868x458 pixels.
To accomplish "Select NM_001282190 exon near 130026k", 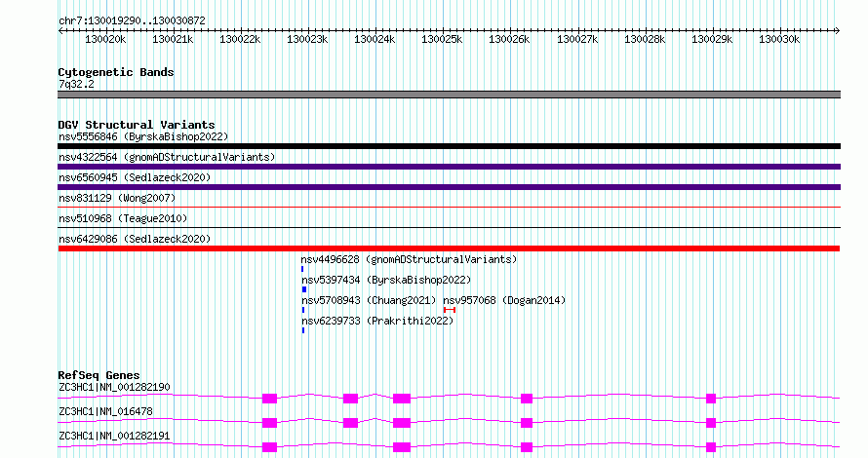I will click(527, 399).
